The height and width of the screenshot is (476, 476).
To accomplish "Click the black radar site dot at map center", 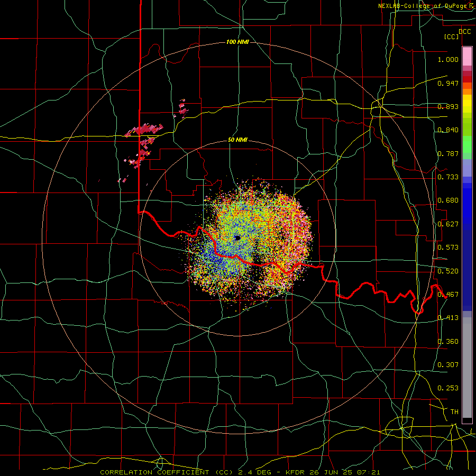I will click(x=237, y=237).
